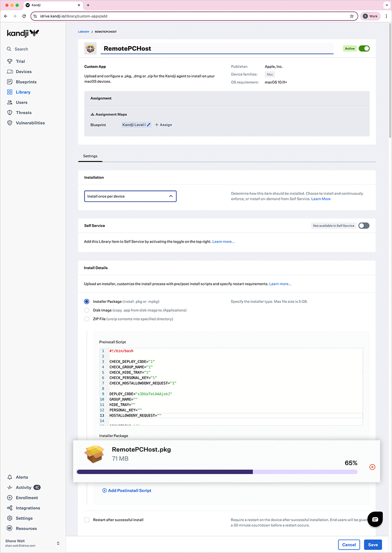Enable the Self Service toggle

(x=364, y=226)
